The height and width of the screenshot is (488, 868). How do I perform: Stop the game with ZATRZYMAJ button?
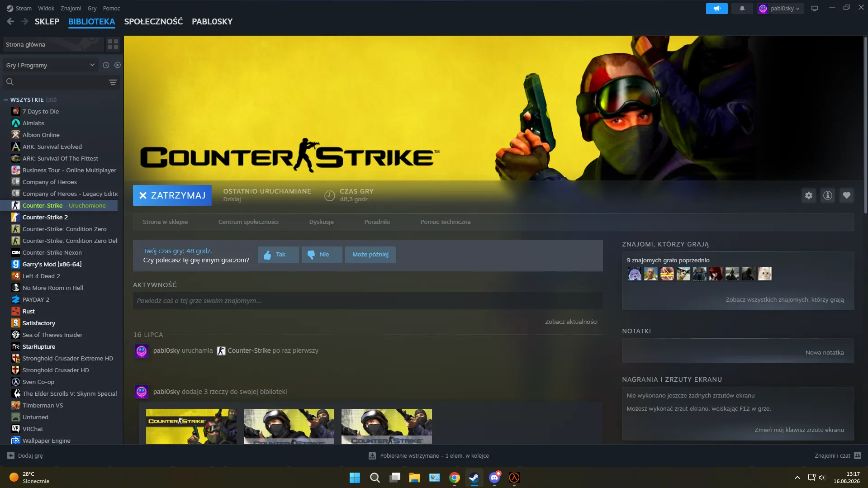coord(172,195)
